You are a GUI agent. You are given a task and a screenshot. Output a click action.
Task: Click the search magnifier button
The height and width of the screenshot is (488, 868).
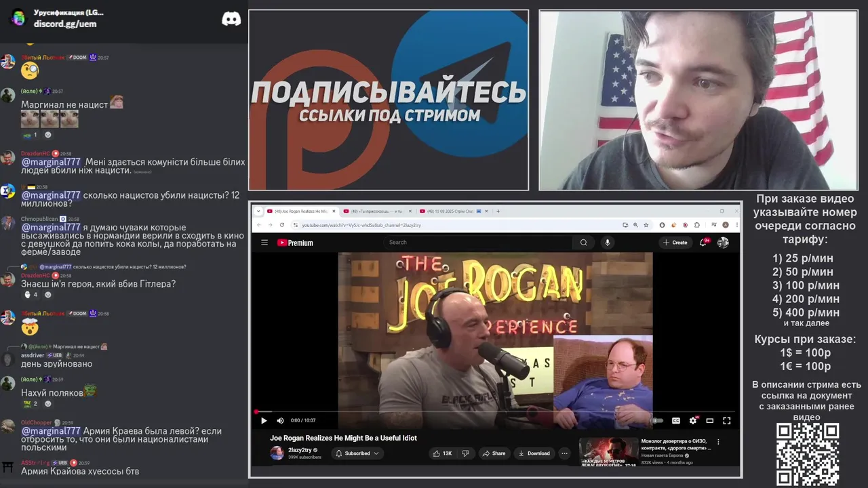coord(583,243)
